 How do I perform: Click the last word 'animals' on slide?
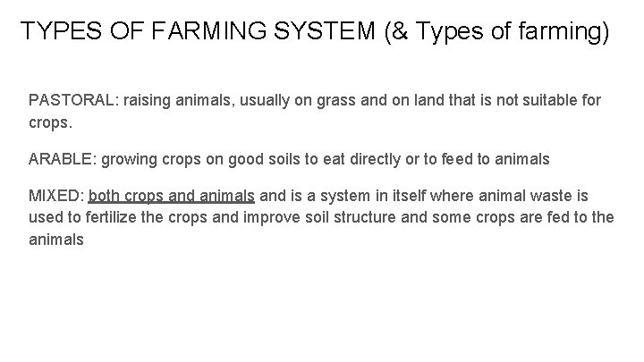pyautogui.click(x=56, y=239)
